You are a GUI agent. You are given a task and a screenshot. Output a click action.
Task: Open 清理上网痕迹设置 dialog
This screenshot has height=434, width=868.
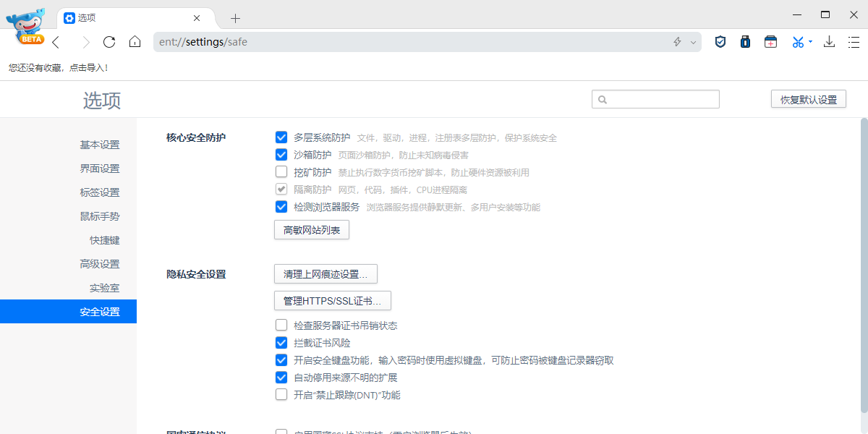(x=325, y=273)
